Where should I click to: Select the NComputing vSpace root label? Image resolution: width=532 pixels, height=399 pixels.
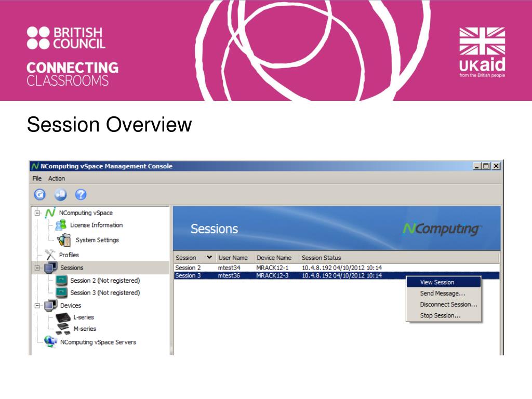[x=86, y=212]
